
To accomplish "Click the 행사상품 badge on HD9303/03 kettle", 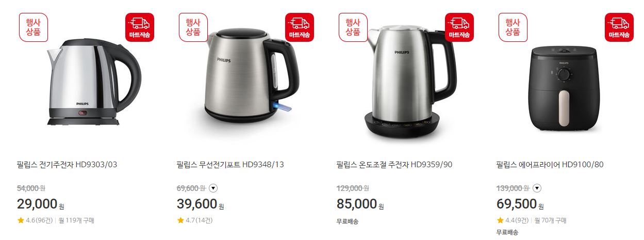I will click(x=34, y=27).
